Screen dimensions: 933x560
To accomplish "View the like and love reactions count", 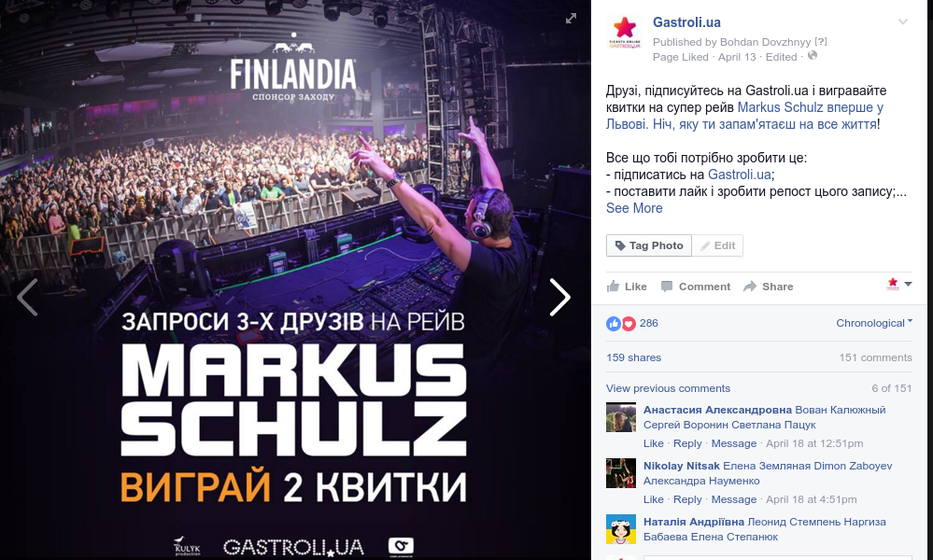I will (632, 323).
